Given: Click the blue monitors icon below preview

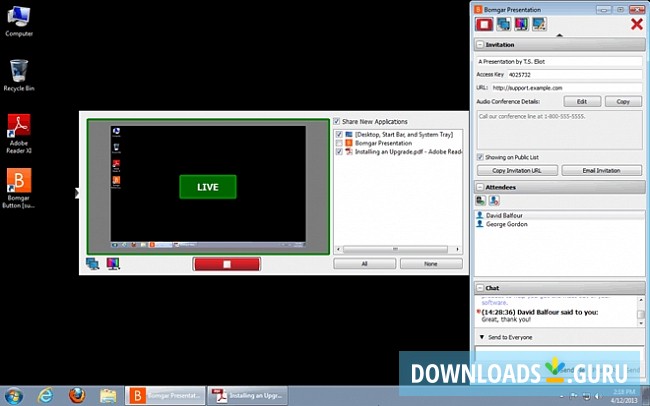Looking at the screenshot, I should [92, 264].
